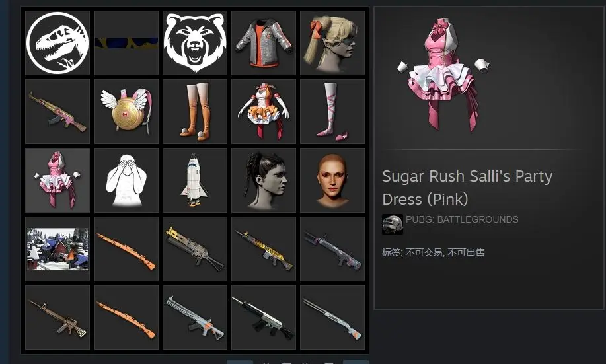Select the pink AKM weapon skin
The height and width of the screenshot is (364, 606).
click(x=57, y=112)
